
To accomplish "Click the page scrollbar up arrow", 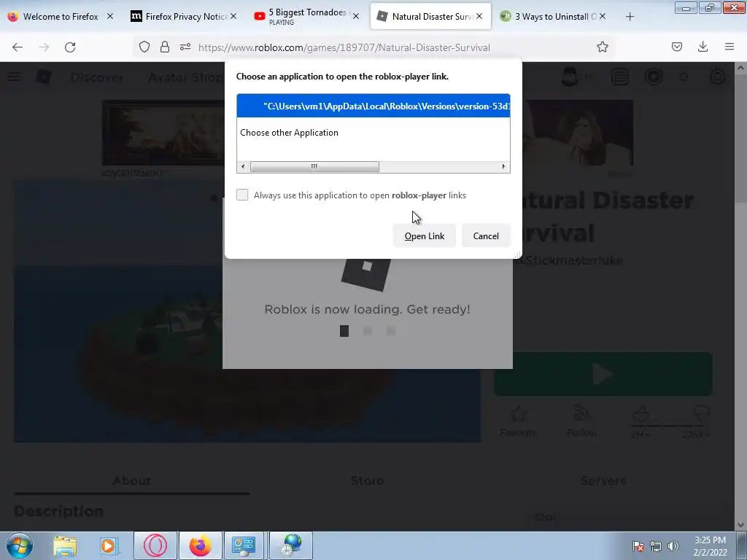I will tap(740, 68).
